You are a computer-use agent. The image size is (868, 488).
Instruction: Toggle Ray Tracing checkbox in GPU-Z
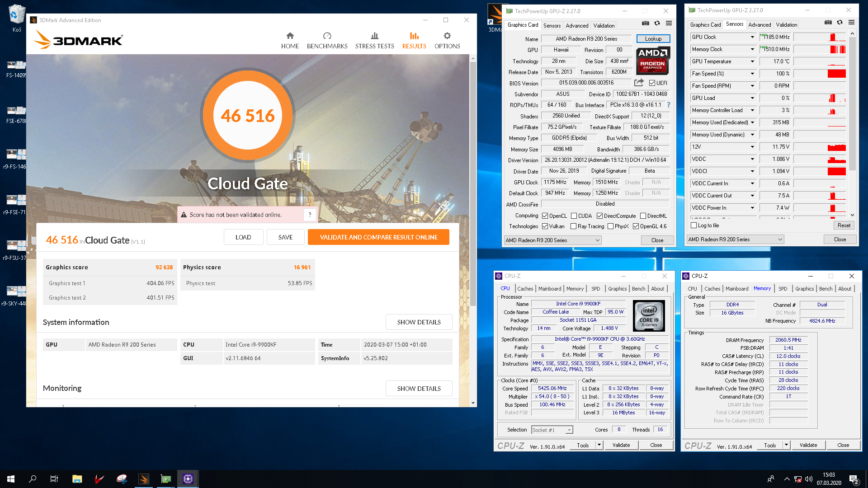click(x=573, y=226)
